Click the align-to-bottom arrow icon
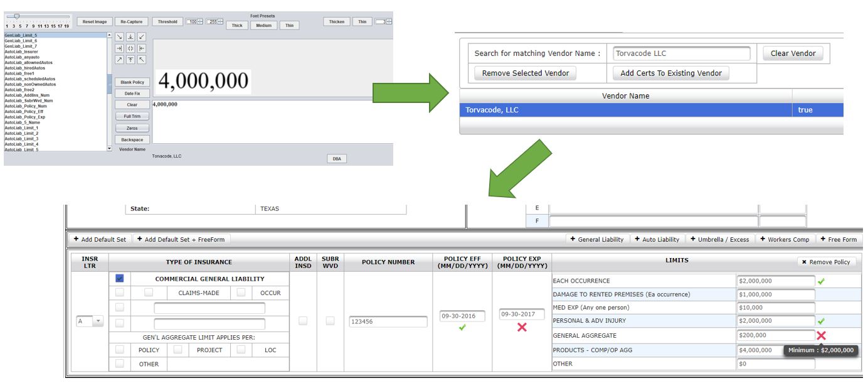The height and width of the screenshot is (388, 868). (130, 37)
